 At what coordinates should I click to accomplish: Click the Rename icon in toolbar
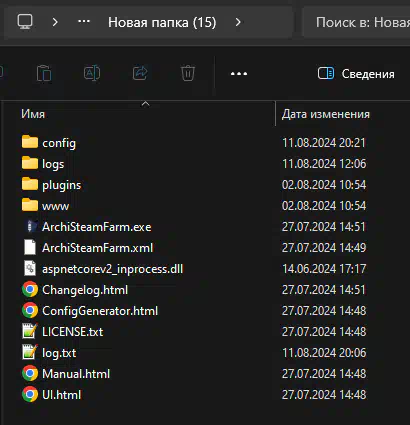(92, 73)
